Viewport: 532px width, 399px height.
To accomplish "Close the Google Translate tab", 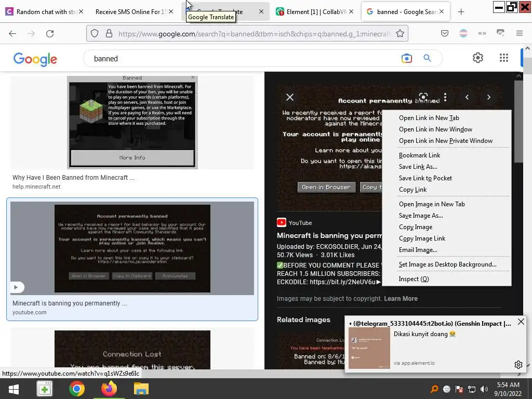I will [261, 11].
